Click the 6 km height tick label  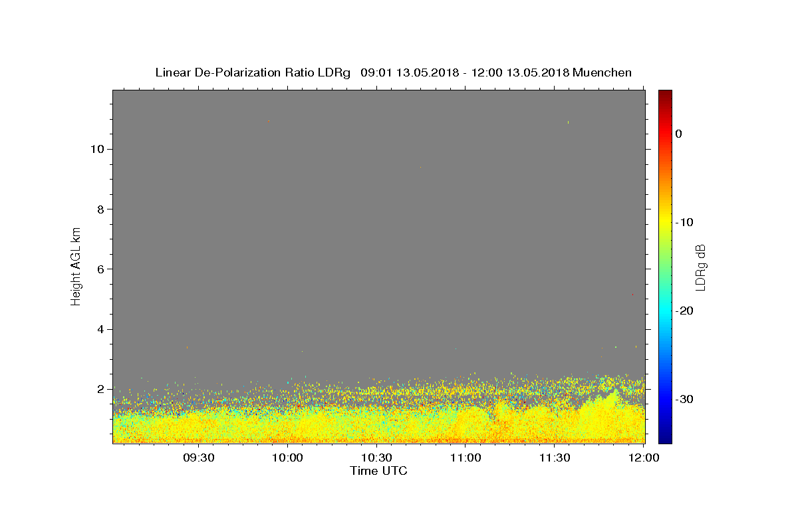click(100, 269)
